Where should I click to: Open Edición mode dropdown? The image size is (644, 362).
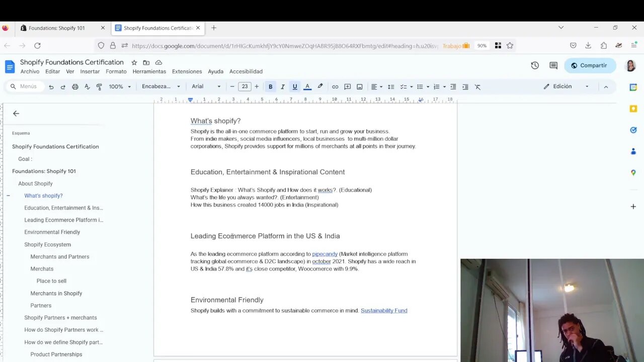(566, 86)
